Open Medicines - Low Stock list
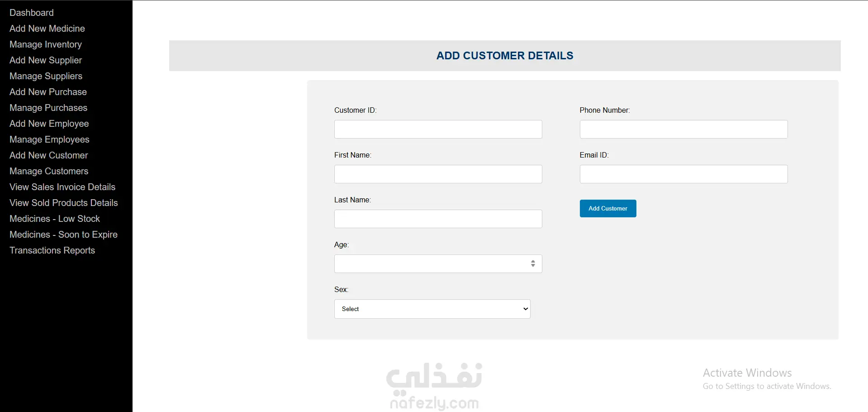 click(x=55, y=219)
